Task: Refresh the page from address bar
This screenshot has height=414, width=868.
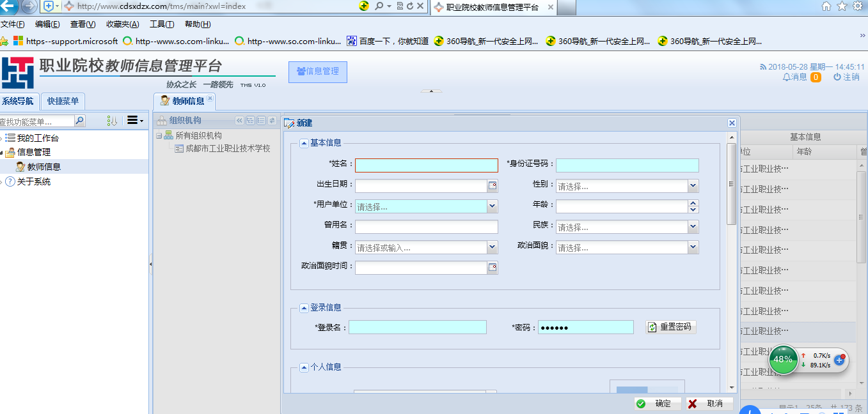Action: pos(410,6)
